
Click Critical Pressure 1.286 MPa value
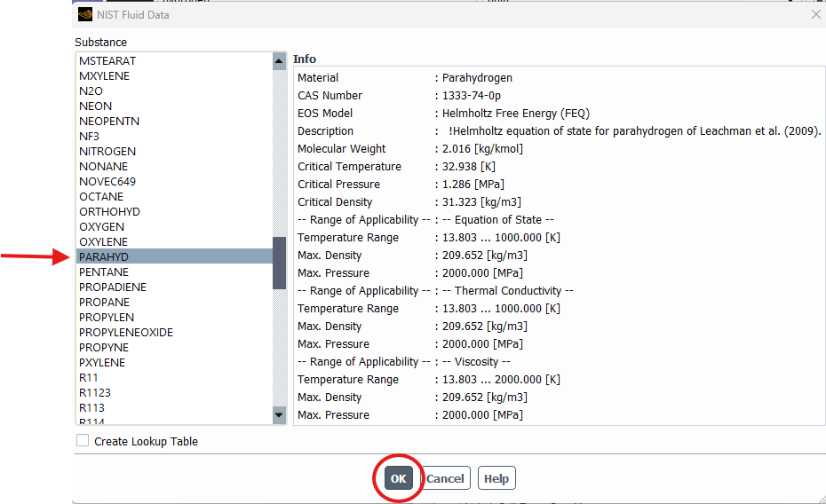pyautogui.click(x=473, y=185)
